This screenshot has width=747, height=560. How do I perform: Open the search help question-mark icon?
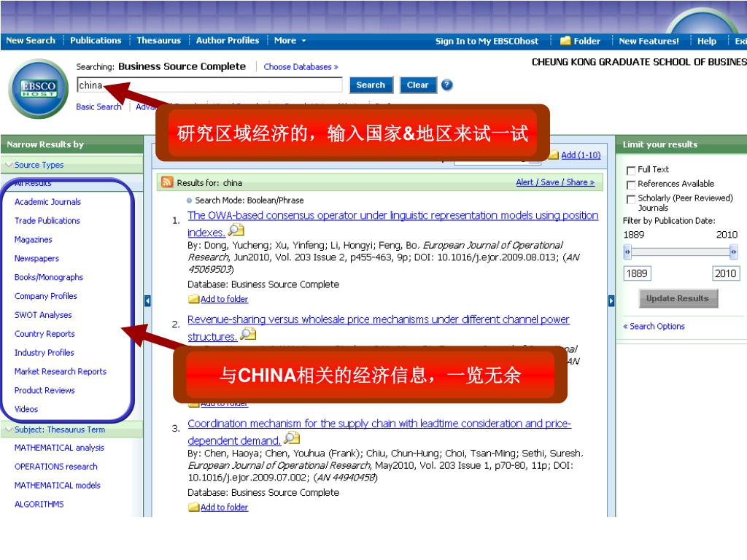[446, 85]
